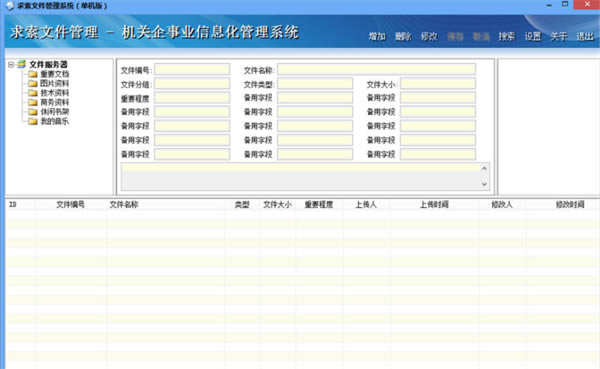Focus the 文件名称 text field
The image size is (600, 369).
[377, 69]
